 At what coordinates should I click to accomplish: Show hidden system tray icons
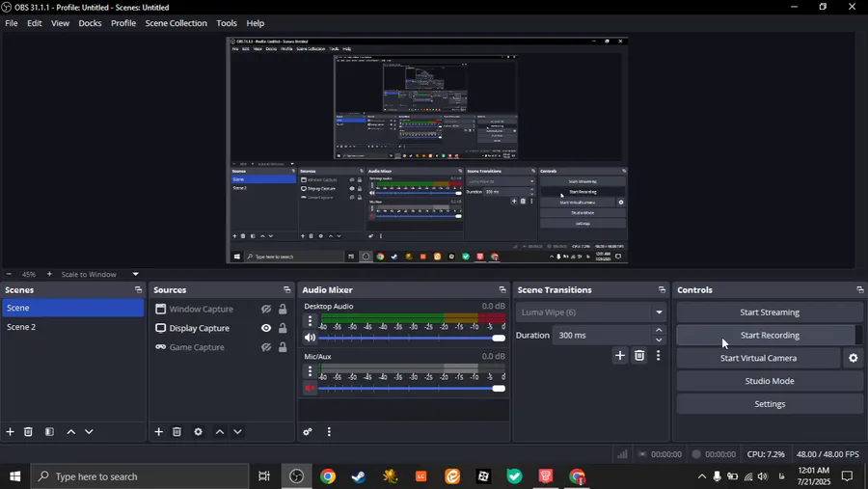click(x=701, y=476)
